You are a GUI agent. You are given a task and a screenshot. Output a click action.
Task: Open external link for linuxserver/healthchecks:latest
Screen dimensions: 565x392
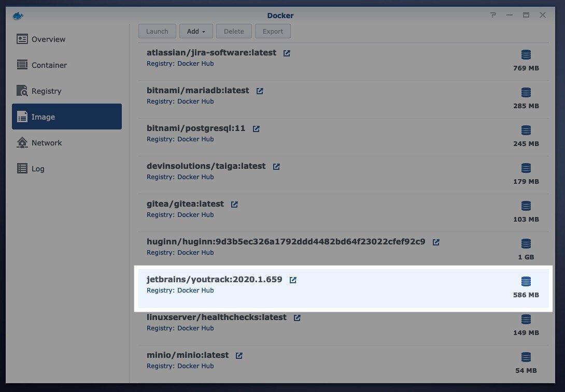tap(297, 318)
